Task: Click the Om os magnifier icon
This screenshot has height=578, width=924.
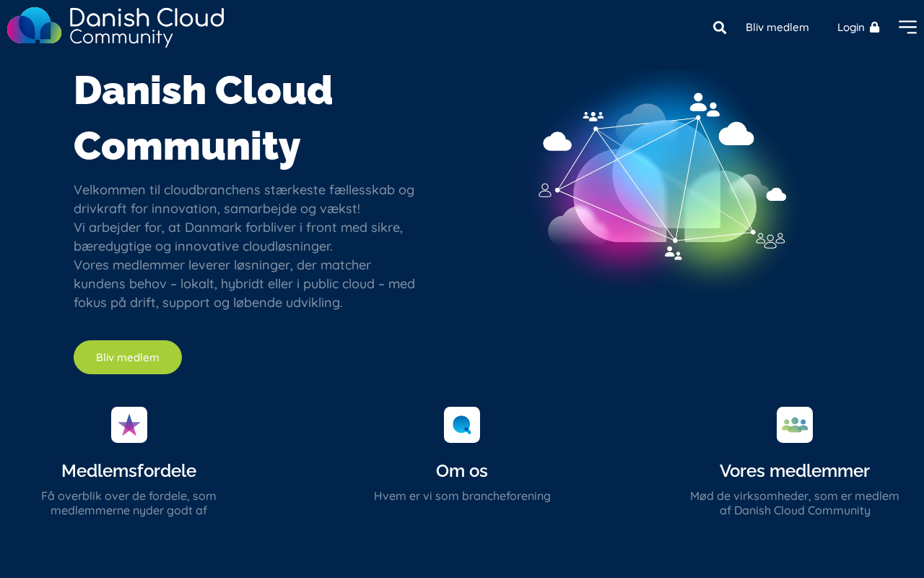Action: (462, 425)
